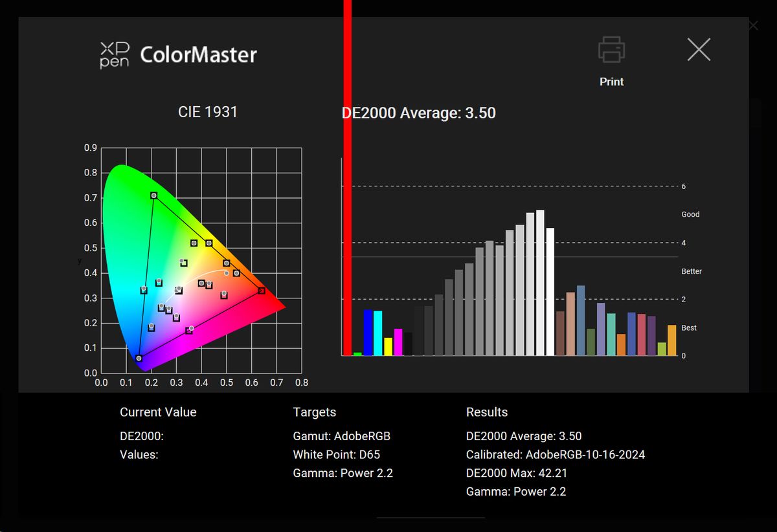777x532 pixels.
Task: Click Calibrated: AdobeRGB-10-16-2024 text
Action: click(556, 454)
